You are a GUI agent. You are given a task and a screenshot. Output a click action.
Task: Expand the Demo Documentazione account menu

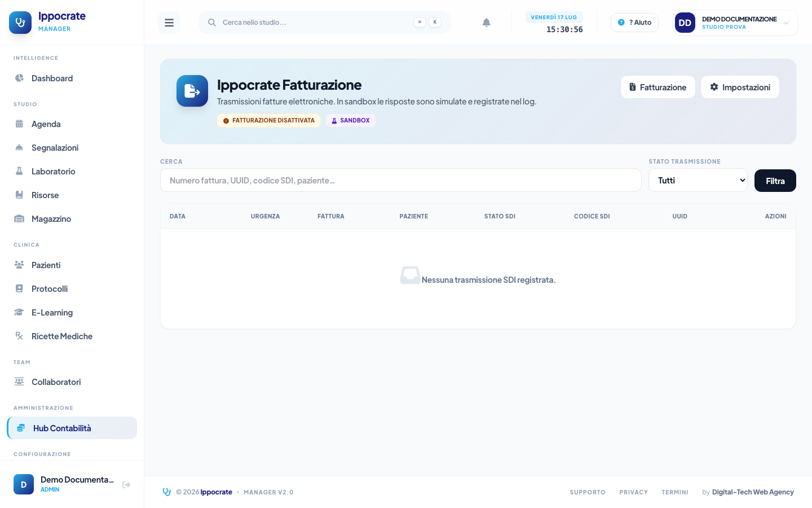(x=736, y=23)
